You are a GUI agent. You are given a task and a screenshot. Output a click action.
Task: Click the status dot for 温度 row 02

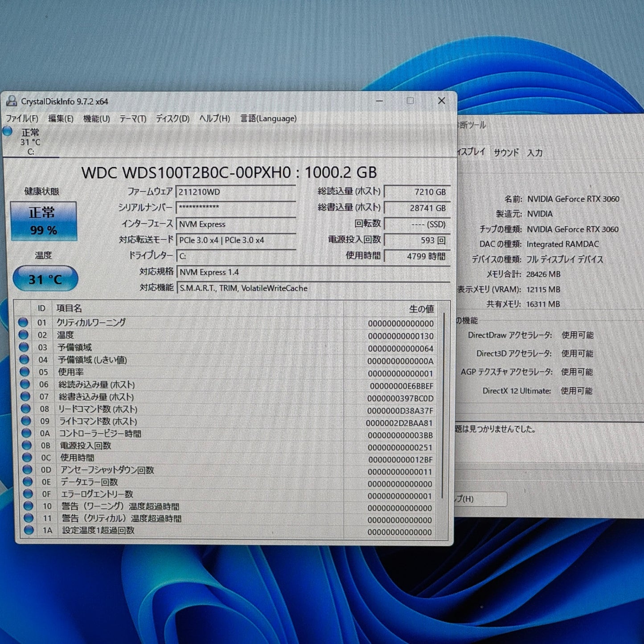click(x=24, y=335)
